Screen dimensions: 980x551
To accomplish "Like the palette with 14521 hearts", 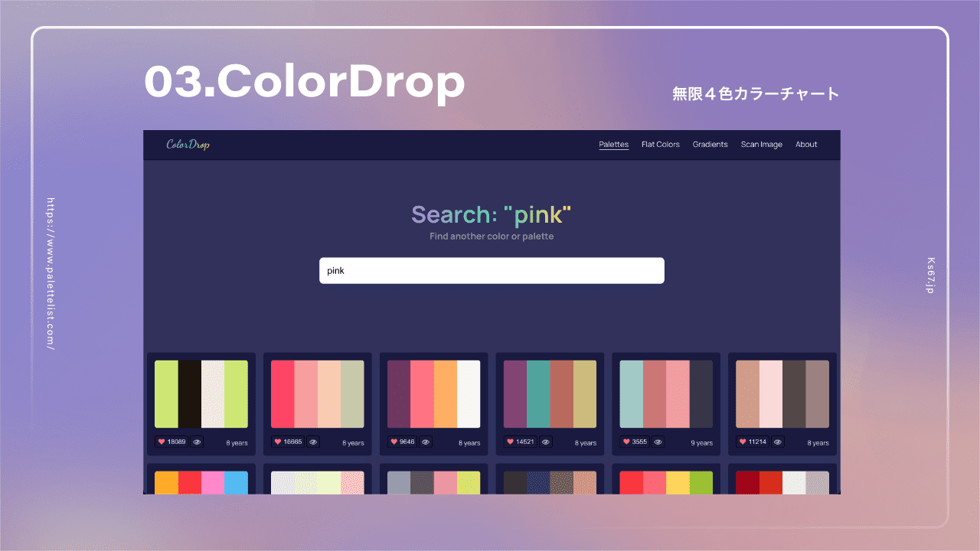I will click(x=521, y=442).
